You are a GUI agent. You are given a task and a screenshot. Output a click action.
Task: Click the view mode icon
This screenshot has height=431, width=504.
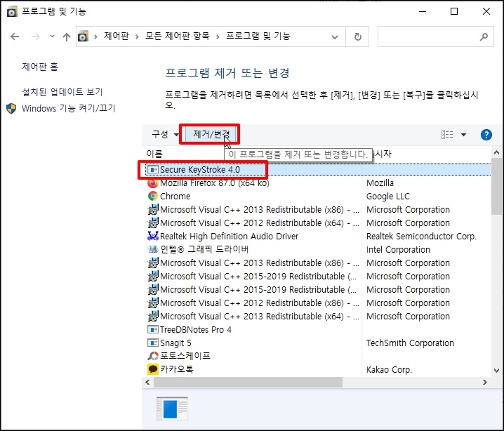[x=447, y=134]
